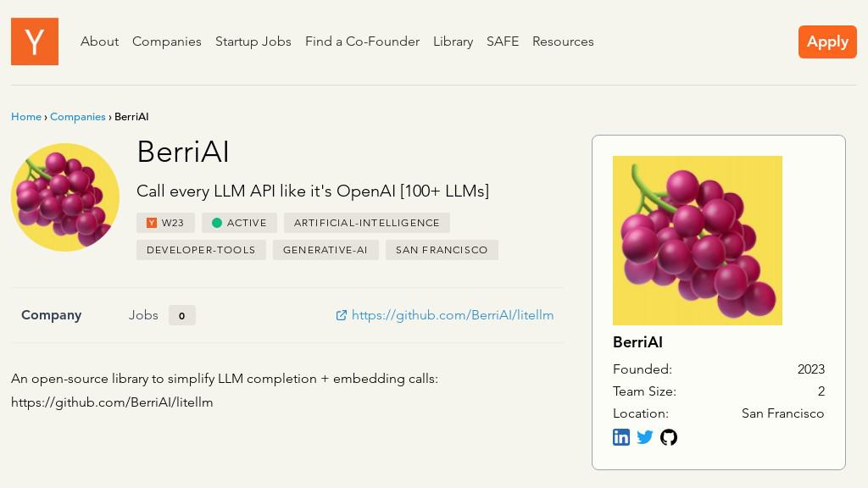Open BerriAI's LinkedIn profile
This screenshot has height=488, width=868.
[x=621, y=436]
